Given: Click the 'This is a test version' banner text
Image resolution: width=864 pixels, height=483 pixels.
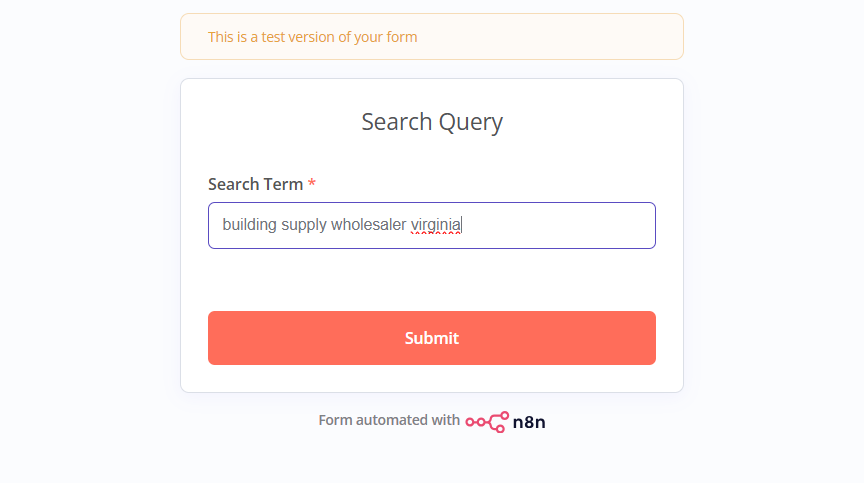Looking at the screenshot, I should click(x=312, y=37).
